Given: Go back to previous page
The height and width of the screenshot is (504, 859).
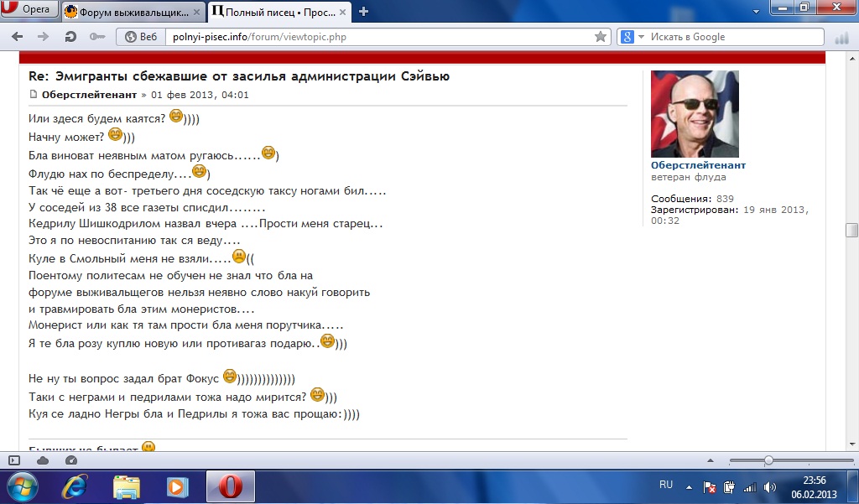Looking at the screenshot, I should point(17,37).
